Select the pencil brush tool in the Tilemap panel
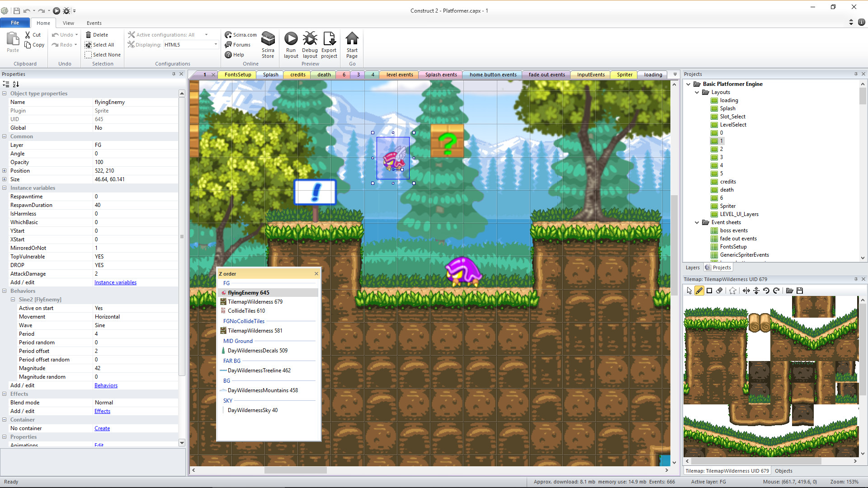Screen dimensions: 868x488 click(x=699, y=291)
